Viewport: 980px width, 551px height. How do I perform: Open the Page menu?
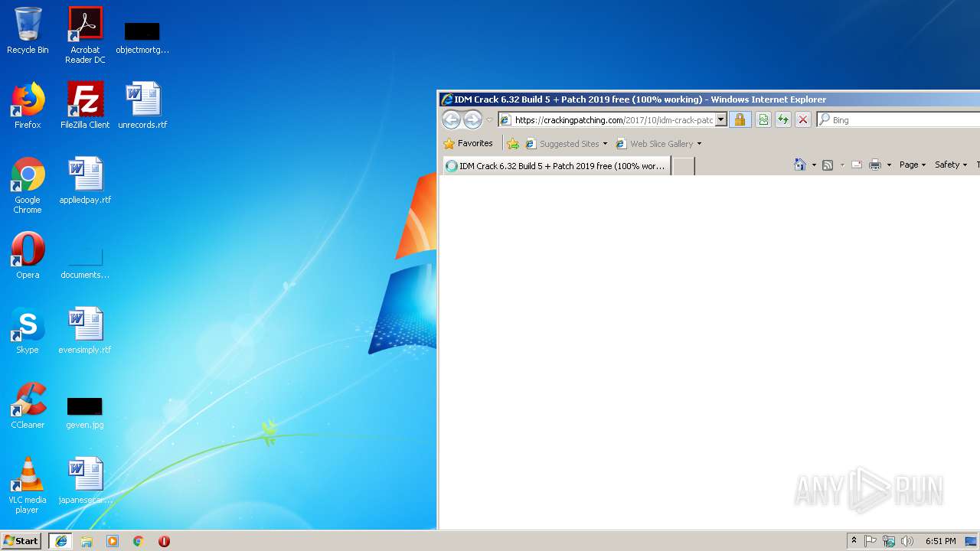913,165
